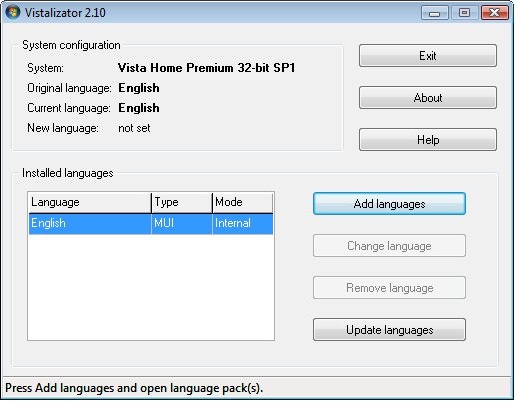Sort by the Mode column header

(x=242, y=202)
